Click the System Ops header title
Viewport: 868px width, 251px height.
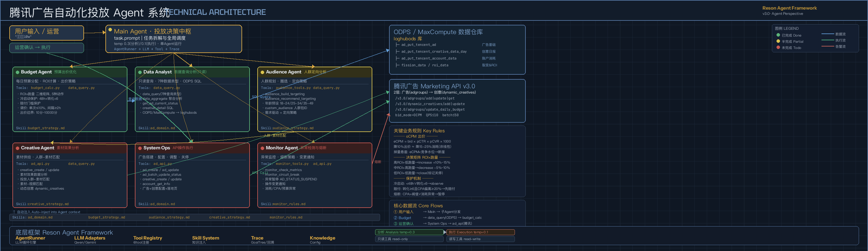tap(157, 148)
